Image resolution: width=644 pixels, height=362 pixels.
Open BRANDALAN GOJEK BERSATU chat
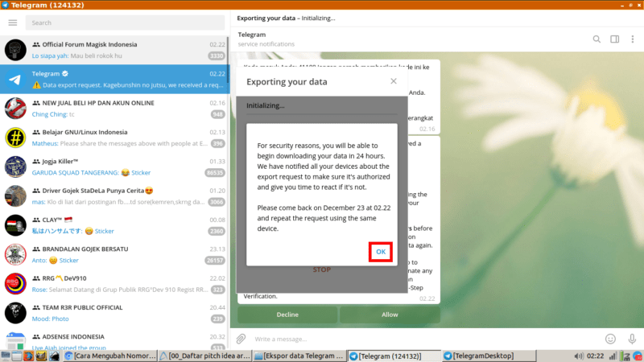(114, 254)
